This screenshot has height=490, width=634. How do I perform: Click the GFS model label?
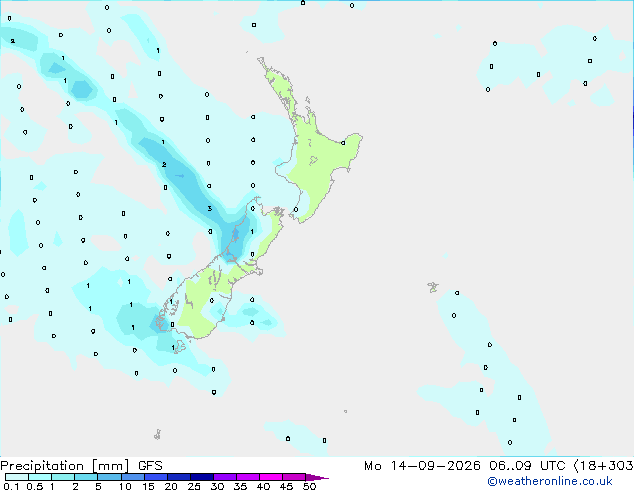point(150,466)
